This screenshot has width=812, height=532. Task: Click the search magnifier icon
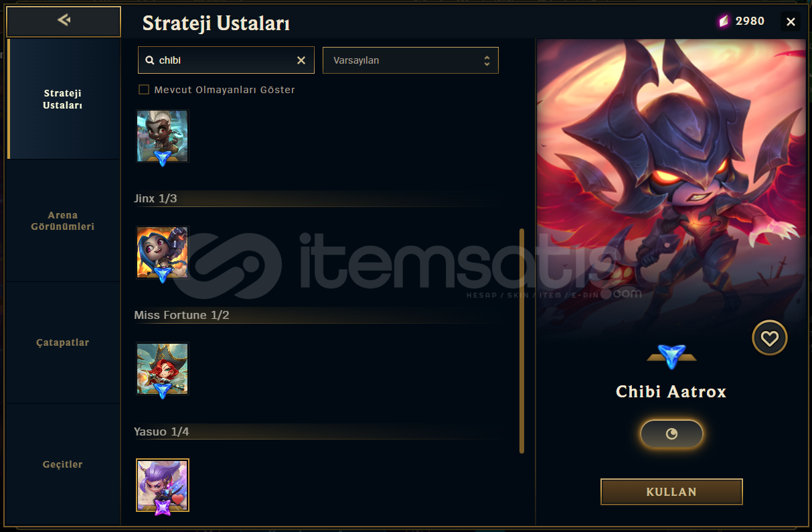click(149, 60)
